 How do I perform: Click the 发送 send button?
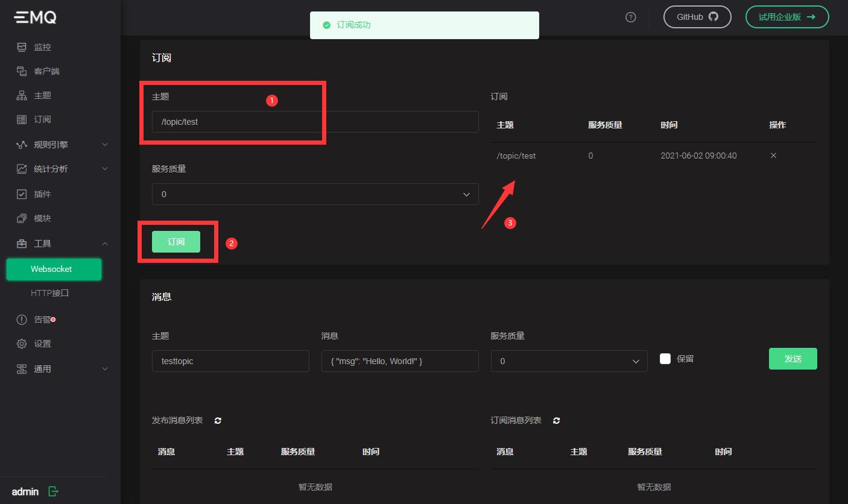click(x=793, y=359)
